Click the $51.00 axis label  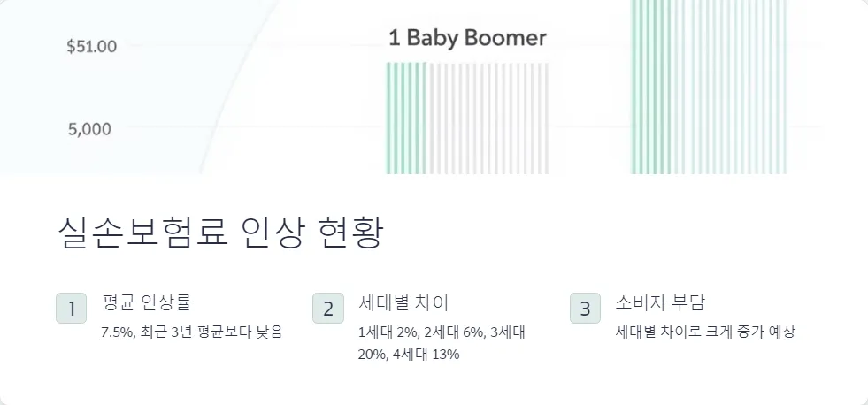[x=92, y=47]
